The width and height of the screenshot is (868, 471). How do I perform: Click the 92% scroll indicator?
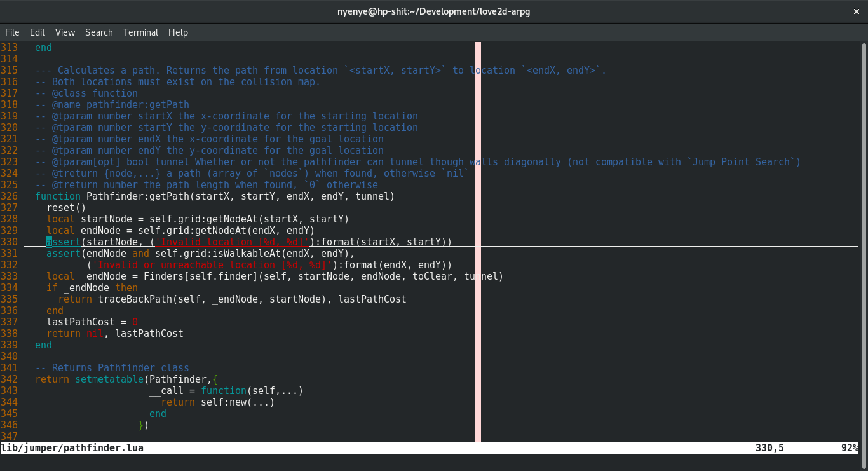(850, 448)
